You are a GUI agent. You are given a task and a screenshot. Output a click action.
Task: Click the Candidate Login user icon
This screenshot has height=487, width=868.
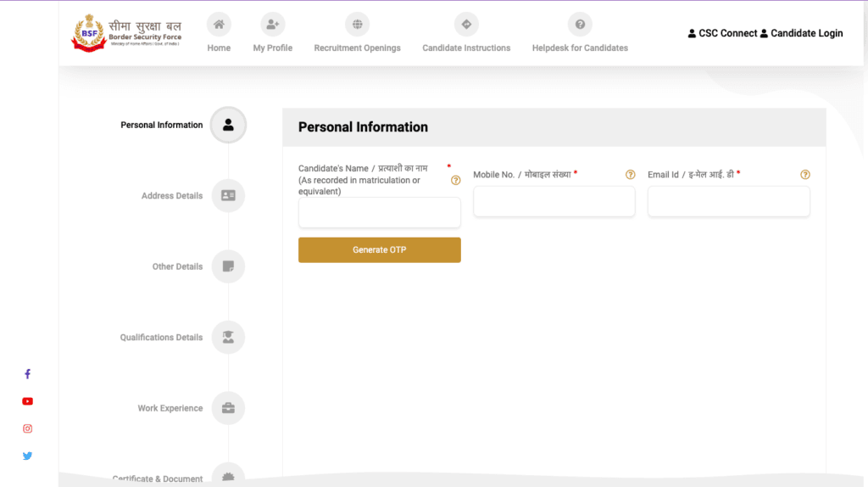tap(764, 33)
